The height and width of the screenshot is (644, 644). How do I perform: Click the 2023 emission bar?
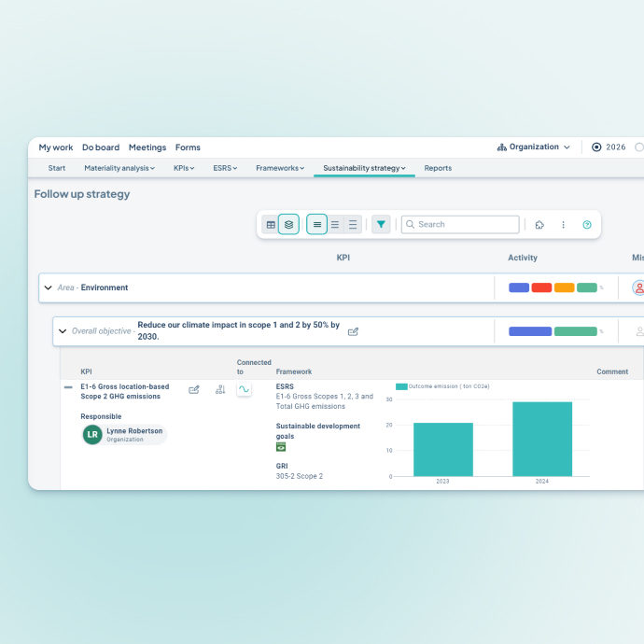(x=443, y=450)
